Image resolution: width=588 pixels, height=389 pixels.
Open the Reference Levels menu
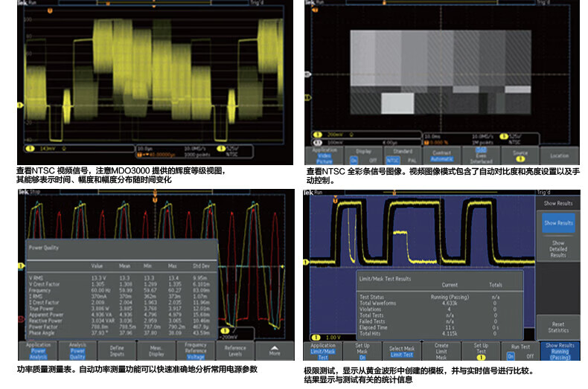click(235, 350)
